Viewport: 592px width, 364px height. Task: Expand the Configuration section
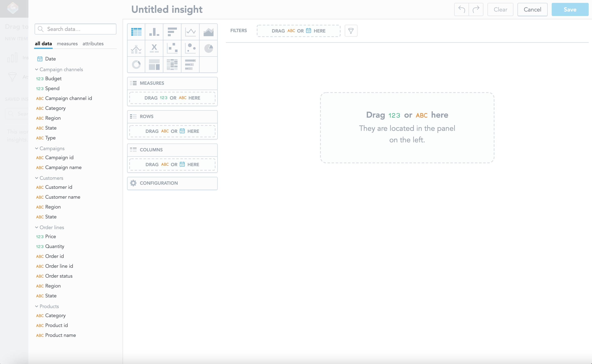coord(172,183)
